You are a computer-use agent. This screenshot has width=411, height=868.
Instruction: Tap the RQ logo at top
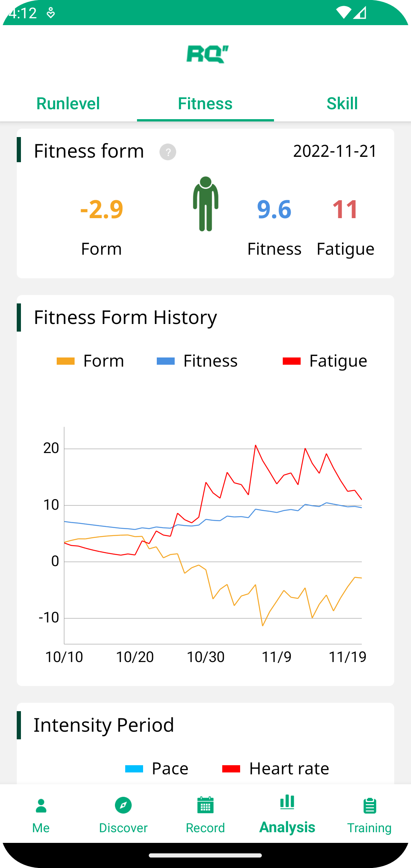207,54
